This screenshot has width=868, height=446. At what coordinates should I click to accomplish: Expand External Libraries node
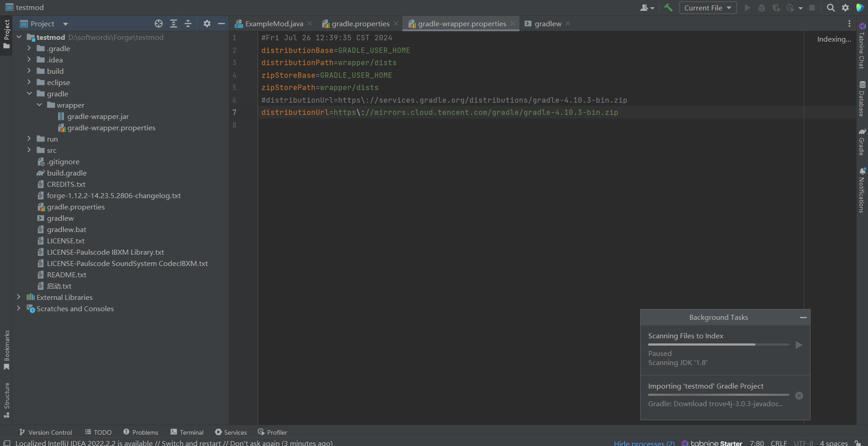19,297
